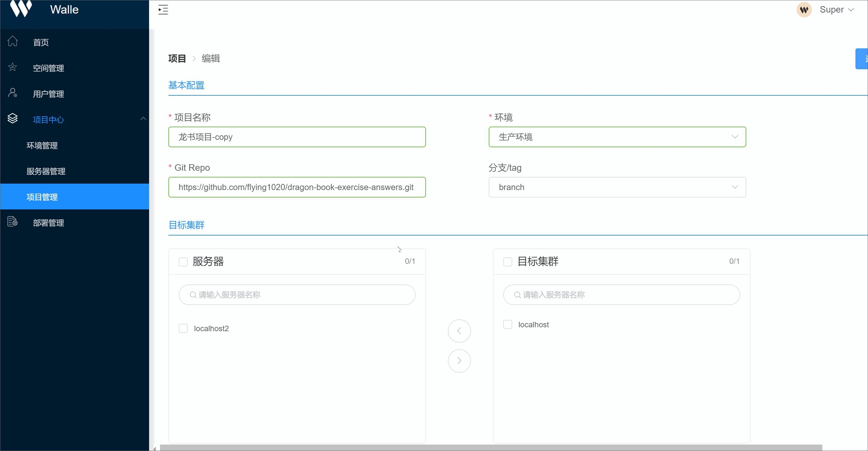
Task: Click the search icon in 服务器 search box
Action: [x=193, y=295]
